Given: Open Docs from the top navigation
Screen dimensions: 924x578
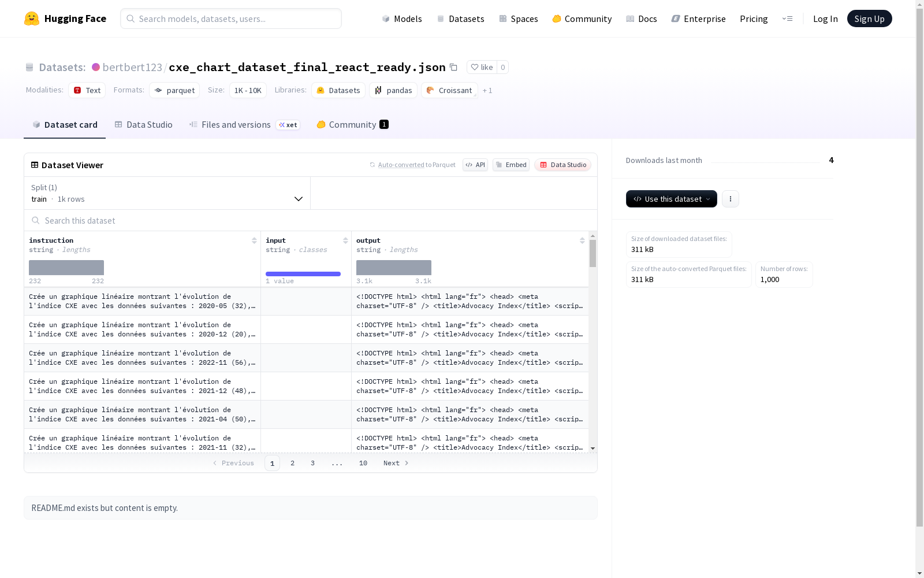Looking at the screenshot, I should 642,18.
